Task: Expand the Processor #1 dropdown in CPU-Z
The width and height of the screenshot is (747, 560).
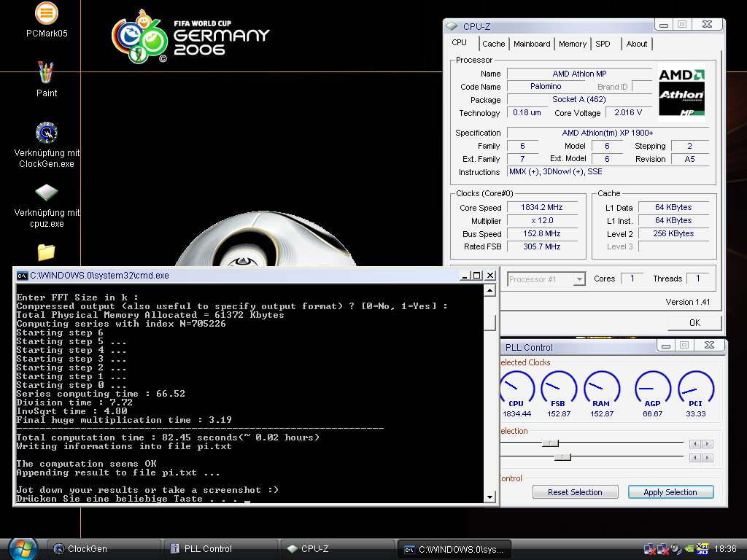Action: (579, 279)
